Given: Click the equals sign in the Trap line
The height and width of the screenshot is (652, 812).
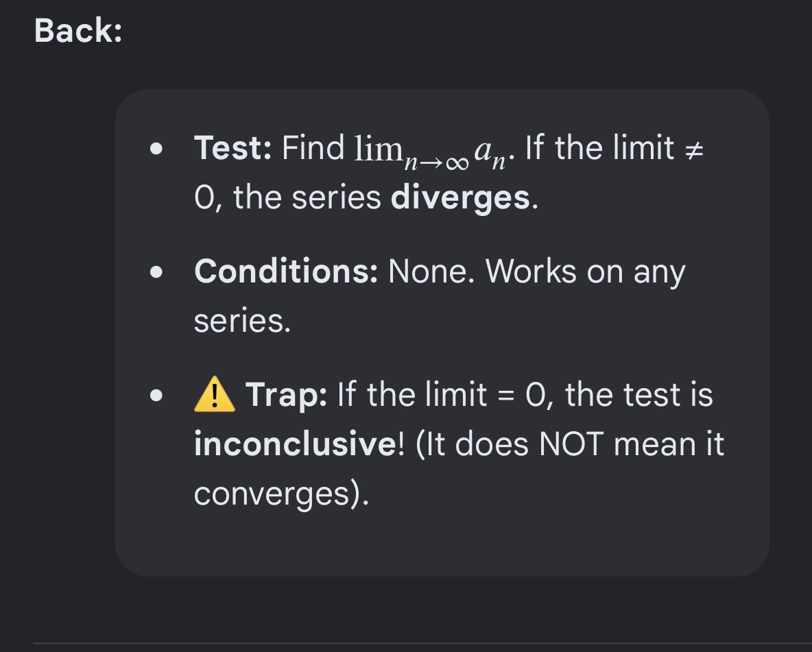Looking at the screenshot, I should point(506,396).
